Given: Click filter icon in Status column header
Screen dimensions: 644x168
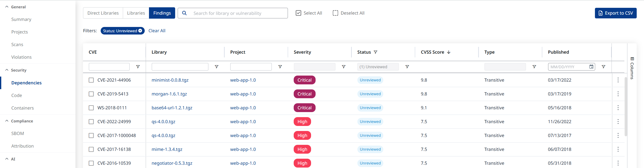Looking at the screenshot, I should point(375,52).
